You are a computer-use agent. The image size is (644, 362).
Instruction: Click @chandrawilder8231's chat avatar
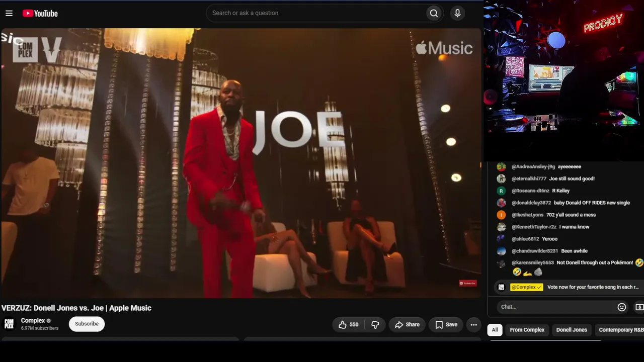point(501,251)
